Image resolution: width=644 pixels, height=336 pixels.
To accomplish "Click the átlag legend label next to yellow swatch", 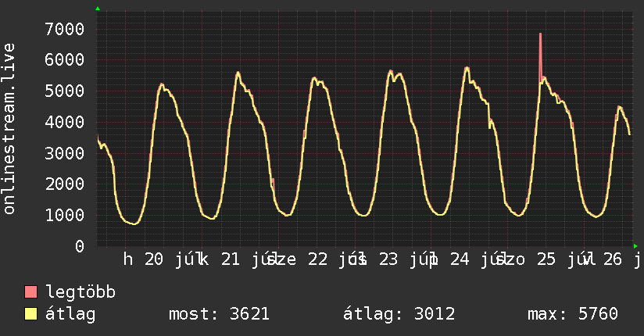I will tap(70, 314).
